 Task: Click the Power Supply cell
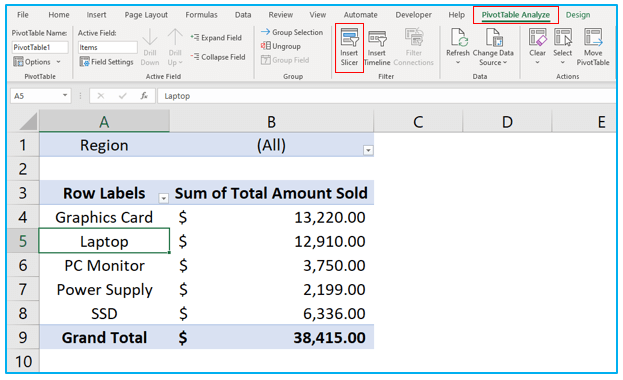104,289
